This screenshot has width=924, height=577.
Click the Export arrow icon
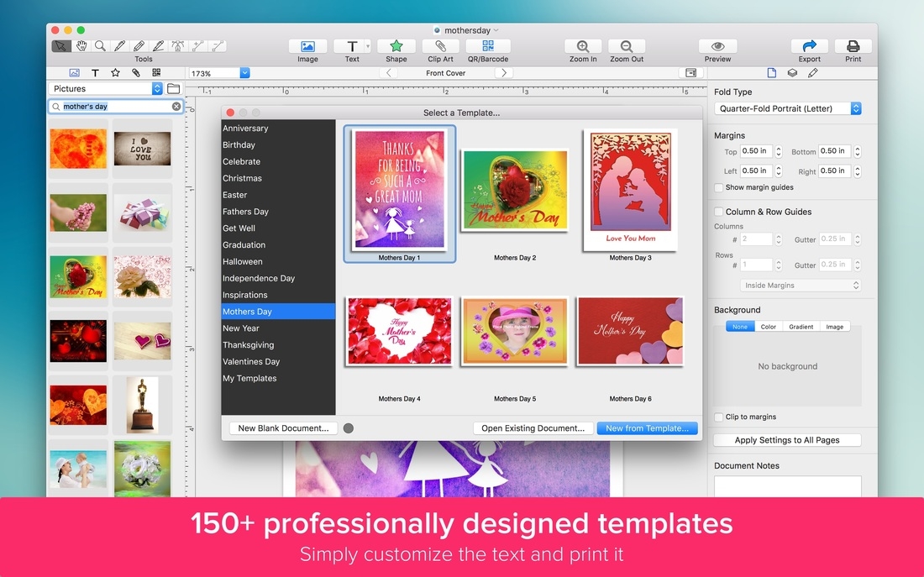(x=810, y=46)
